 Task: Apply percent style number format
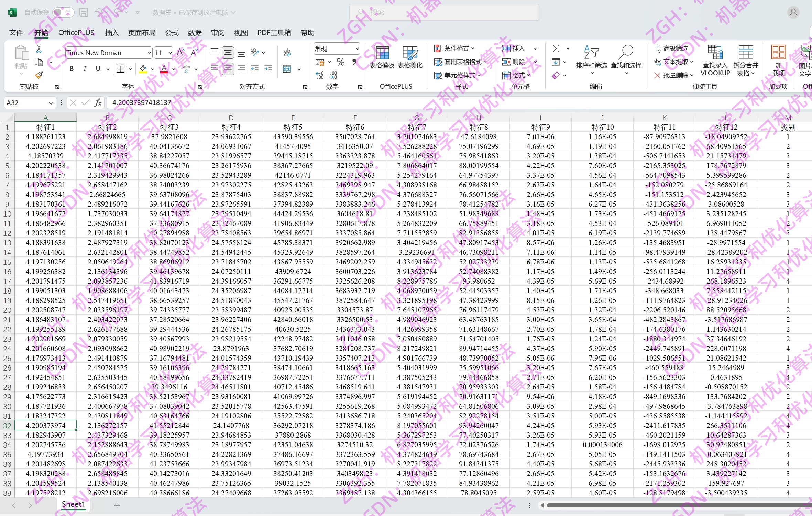(340, 62)
